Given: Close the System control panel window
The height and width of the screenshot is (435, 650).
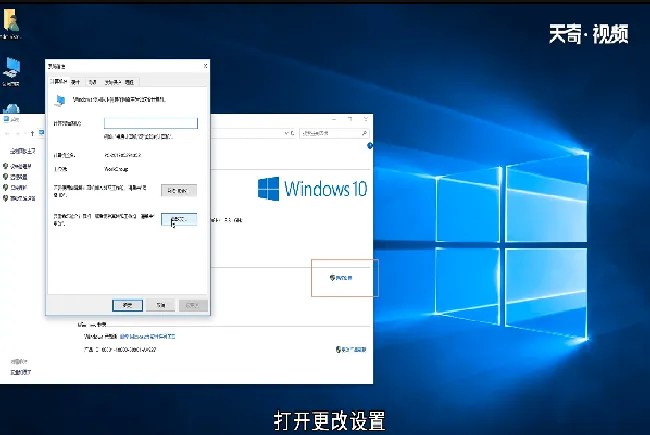Looking at the screenshot, I should [x=366, y=119].
